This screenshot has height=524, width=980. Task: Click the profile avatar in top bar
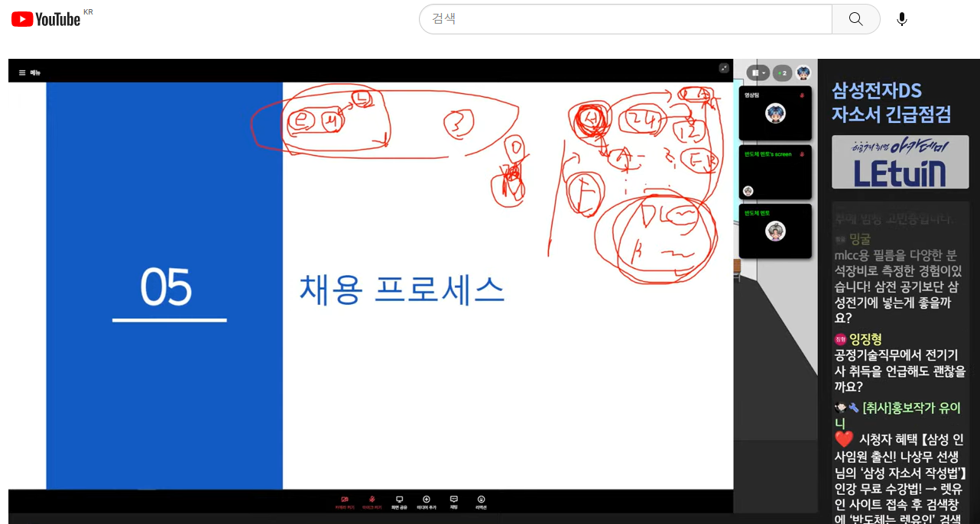803,73
